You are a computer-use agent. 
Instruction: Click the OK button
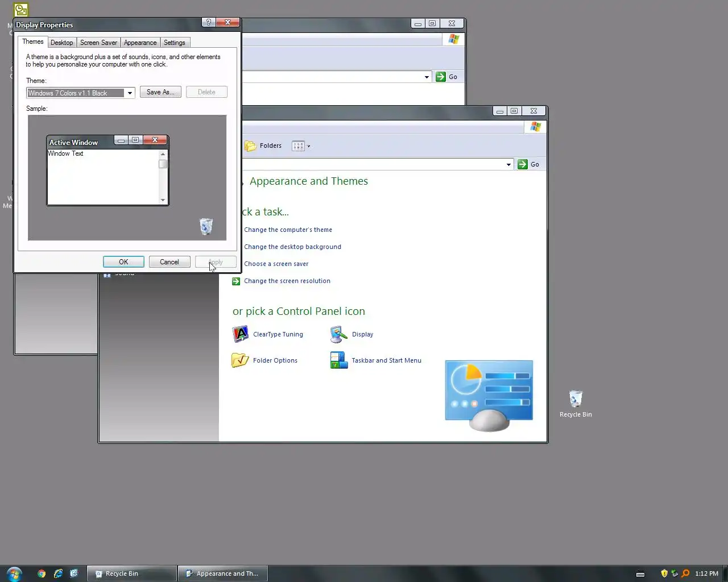123,262
